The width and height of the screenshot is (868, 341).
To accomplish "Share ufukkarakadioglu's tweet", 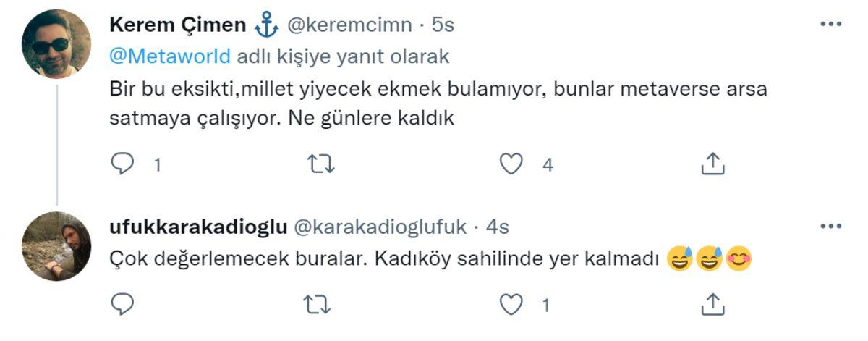I will (712, 305).
